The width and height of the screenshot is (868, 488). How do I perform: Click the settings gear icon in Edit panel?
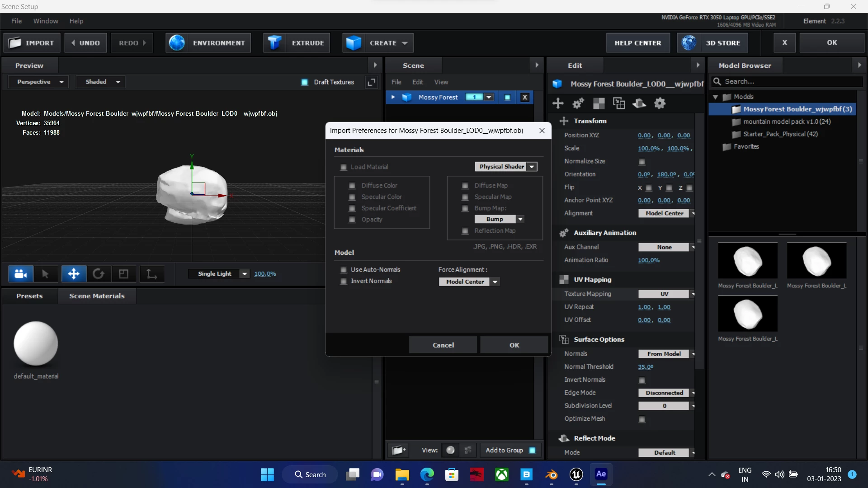tap(660, 103)
